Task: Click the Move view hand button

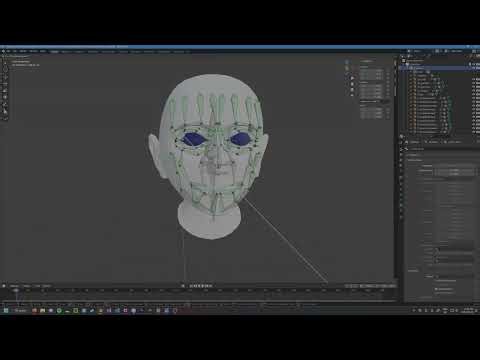Action: pos(352,84)
